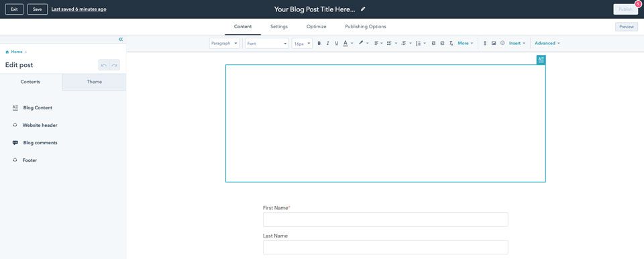Click the Last saved 6 minutes ago link
Screen dimensions: 644x259
coord(79,9)
